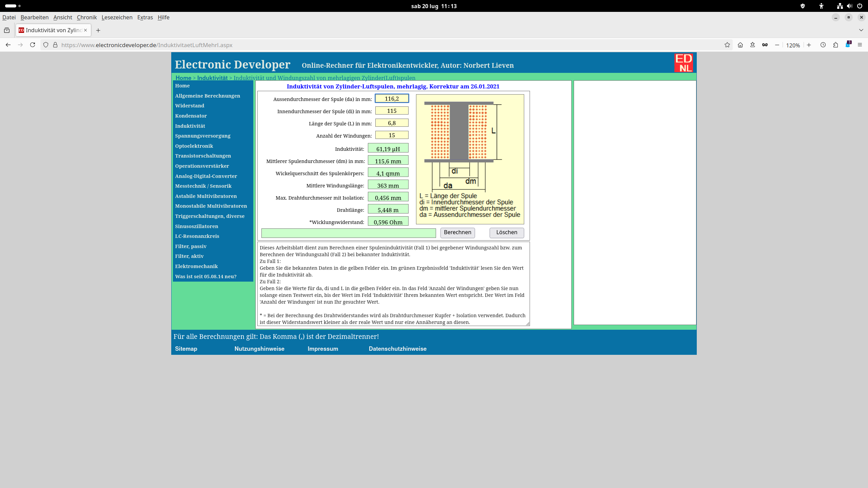Open the Hilfe menu

(x=163, y=17)
